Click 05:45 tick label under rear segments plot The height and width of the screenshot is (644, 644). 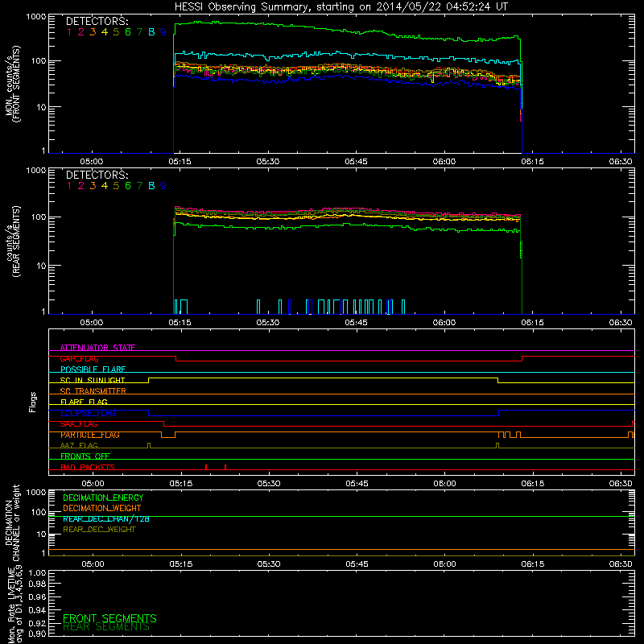356,323
